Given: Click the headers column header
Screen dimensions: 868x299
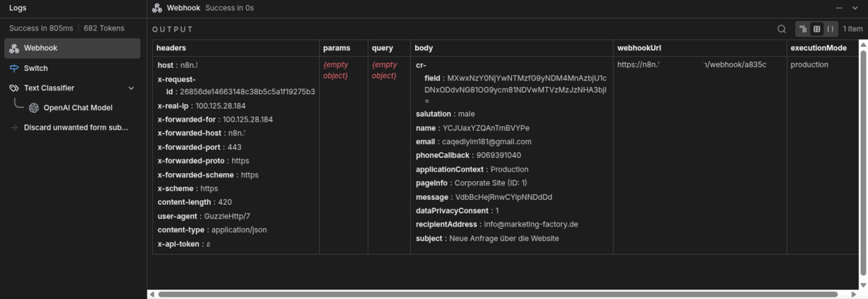Looking at the screenshot, I should click(171, 48).
